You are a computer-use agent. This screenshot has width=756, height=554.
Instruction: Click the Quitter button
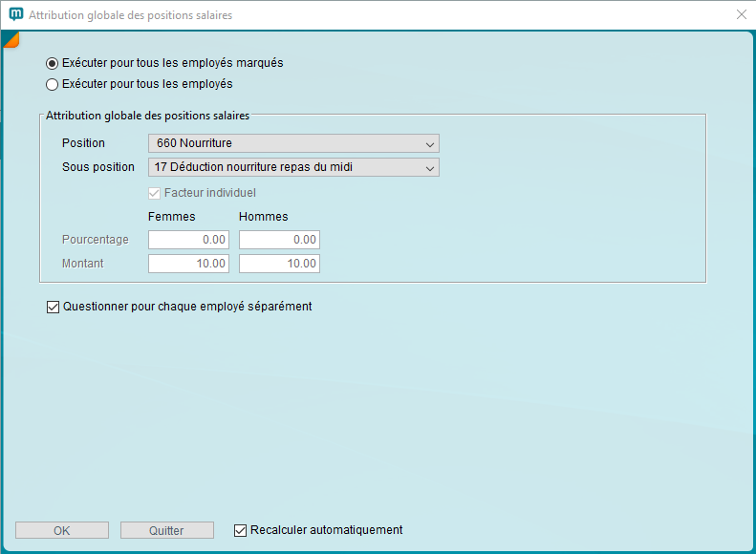click(167, 530)
